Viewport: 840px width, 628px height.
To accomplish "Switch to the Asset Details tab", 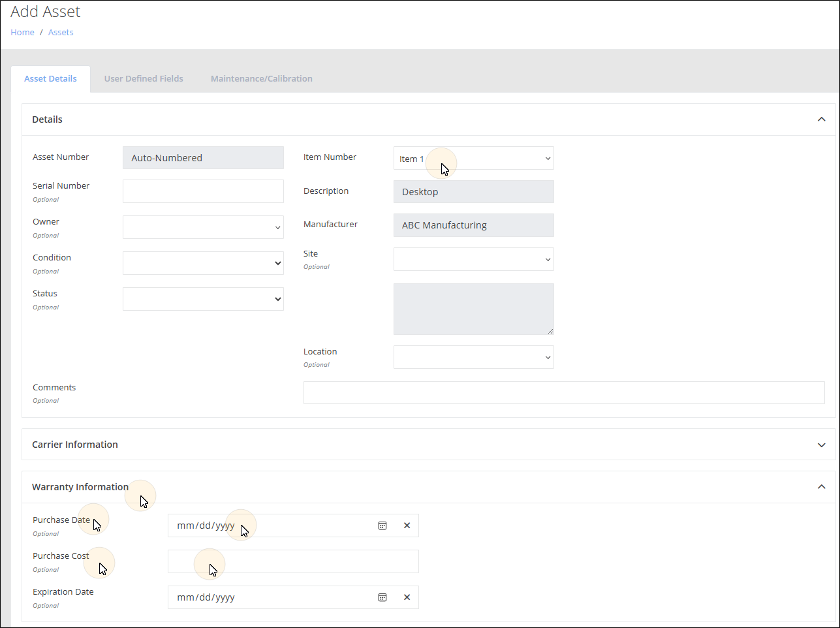I will (51, 79).
